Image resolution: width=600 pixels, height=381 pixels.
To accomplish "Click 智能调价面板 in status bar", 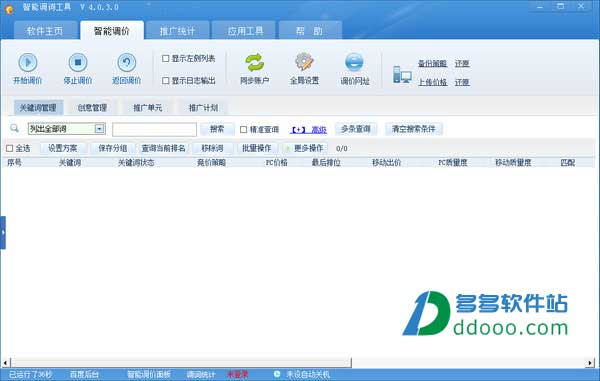I will tap(149, 374).
